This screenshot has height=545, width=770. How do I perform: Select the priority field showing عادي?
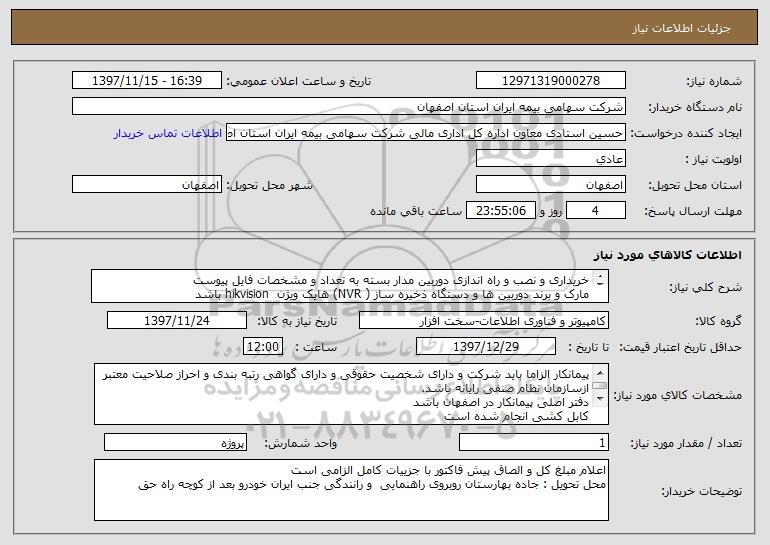550,159
